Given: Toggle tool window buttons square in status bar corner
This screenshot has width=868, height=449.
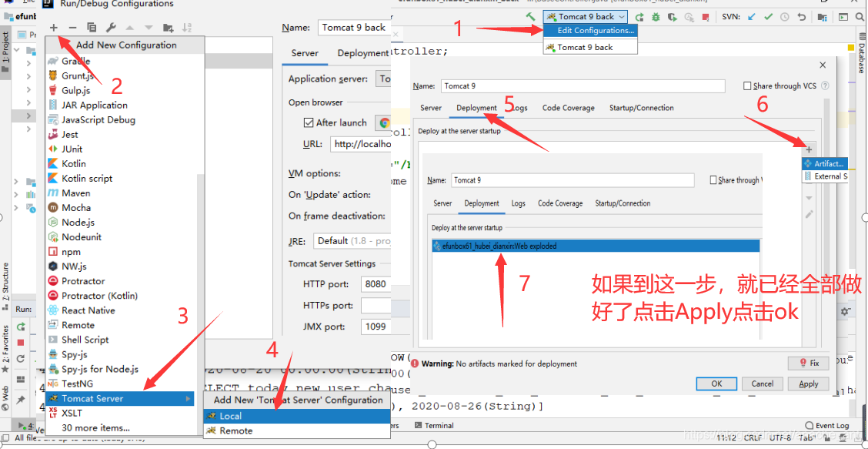Looking at the screenshot, I should click(x=5, y=438).
